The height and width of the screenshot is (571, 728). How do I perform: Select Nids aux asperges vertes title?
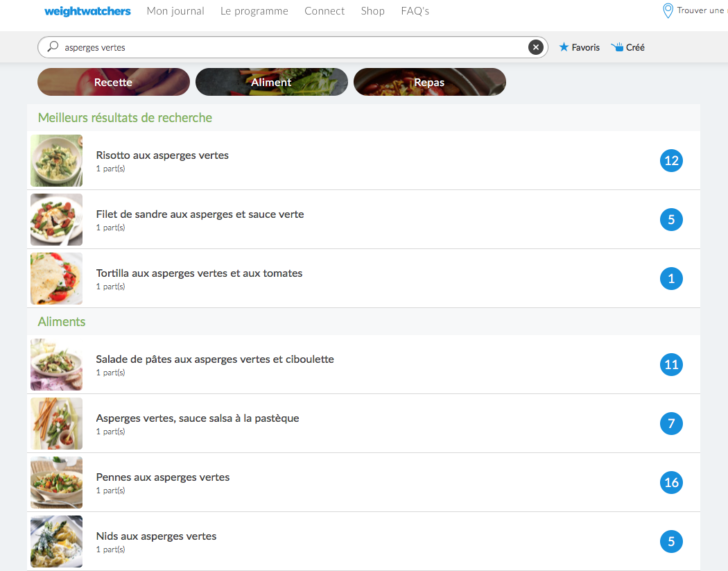tap(156, 536)
